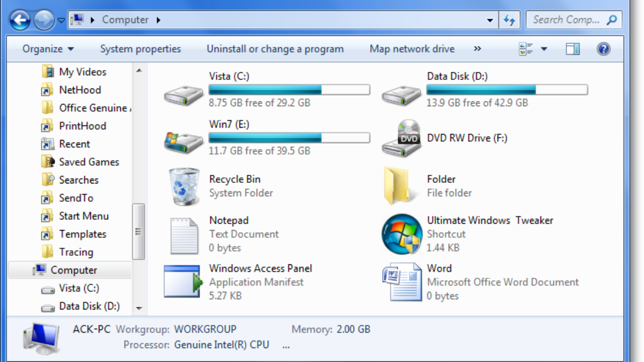Toggle the preview pane button
644x362 pixels.
pyautogui.click(x=573, y=49)
